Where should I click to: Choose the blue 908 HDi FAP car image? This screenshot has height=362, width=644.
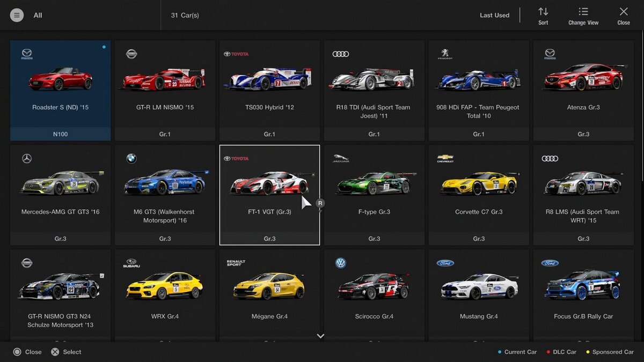click(x=478, y=79)
